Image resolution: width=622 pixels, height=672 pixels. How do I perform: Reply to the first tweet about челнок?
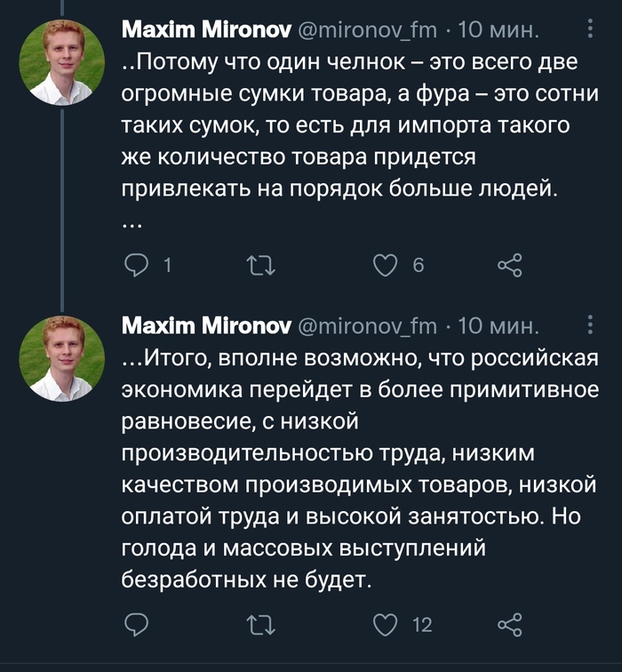(136, 266)
